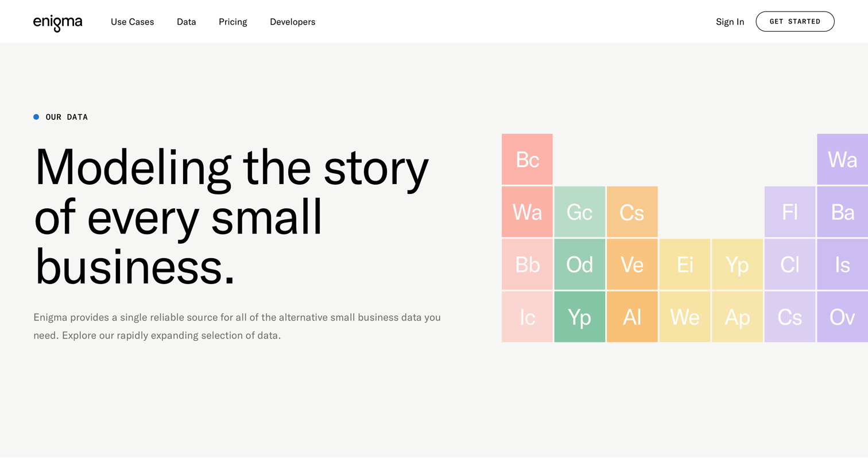Select the dark green Yp tile
This screenshot has height=467, width=868.
pos(579,317)
